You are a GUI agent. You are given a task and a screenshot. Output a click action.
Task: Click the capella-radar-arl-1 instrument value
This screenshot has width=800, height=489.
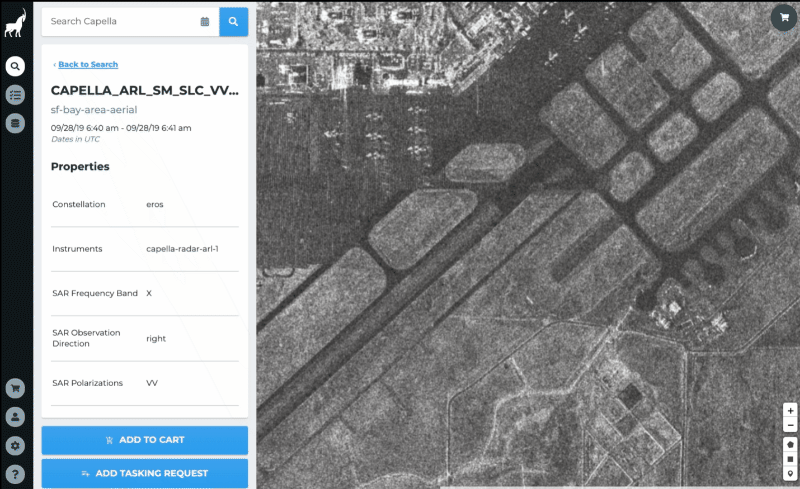tap(182, 249)
